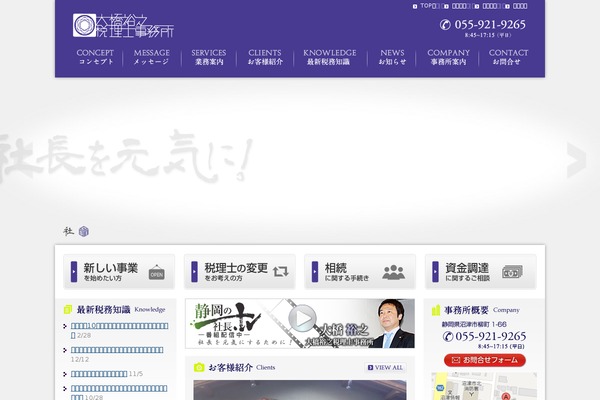600x400 pixels.
Task: Open the 新しい事業 を始めたい方 banner
Action: point(119,271)
